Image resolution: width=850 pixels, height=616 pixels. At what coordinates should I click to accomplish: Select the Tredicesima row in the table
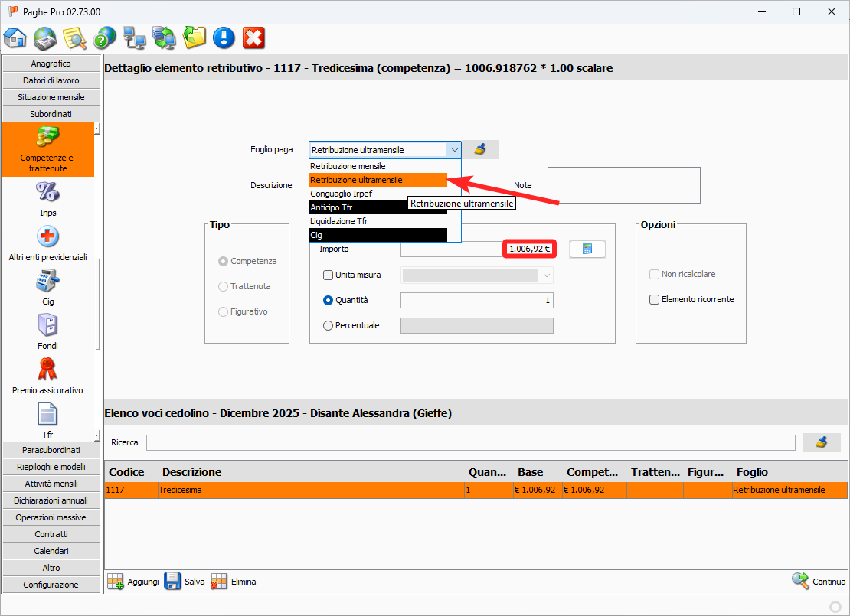[306, 490]
